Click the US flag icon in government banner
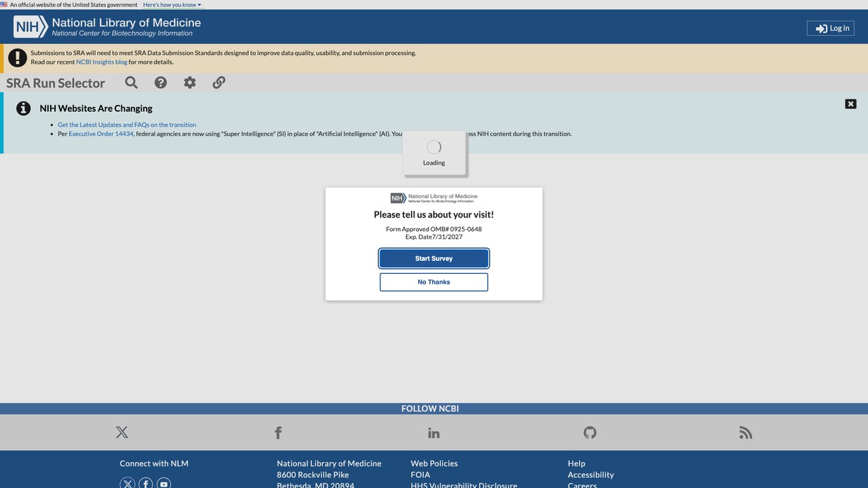This screenshot has height=488, width=868. click(x=3, y=5)
